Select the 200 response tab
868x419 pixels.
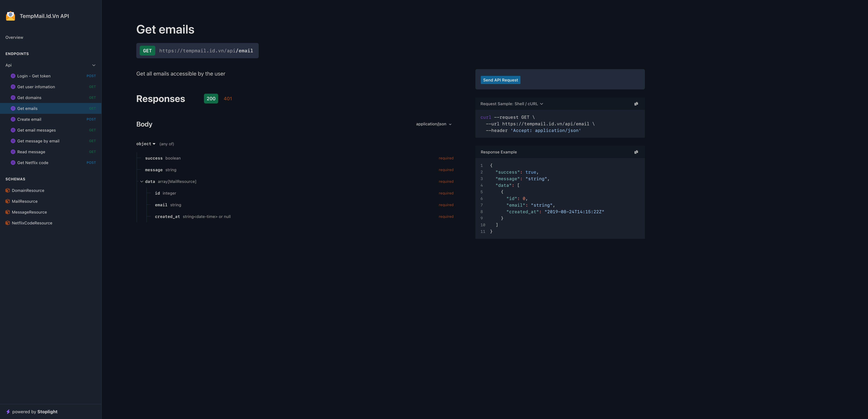211,99
